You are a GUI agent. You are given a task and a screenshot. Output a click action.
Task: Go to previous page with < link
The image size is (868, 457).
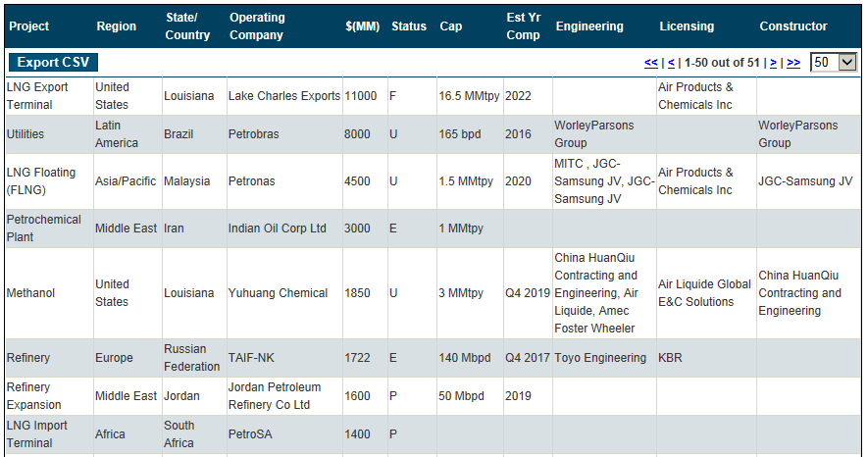coord(671,63)
